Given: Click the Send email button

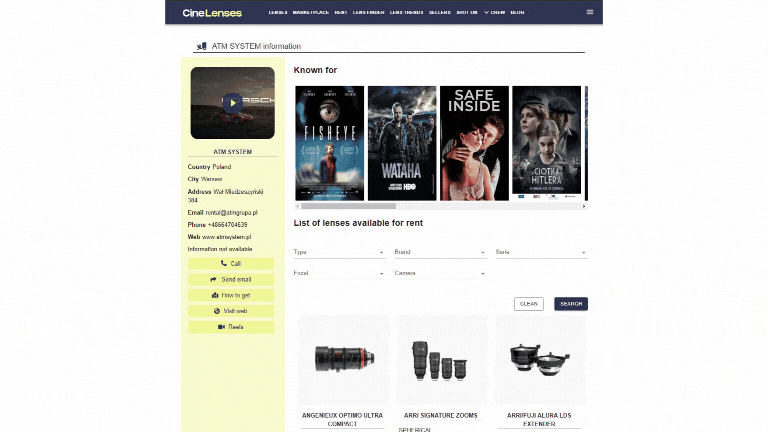Looking at the screenshot, I should 230,279.
